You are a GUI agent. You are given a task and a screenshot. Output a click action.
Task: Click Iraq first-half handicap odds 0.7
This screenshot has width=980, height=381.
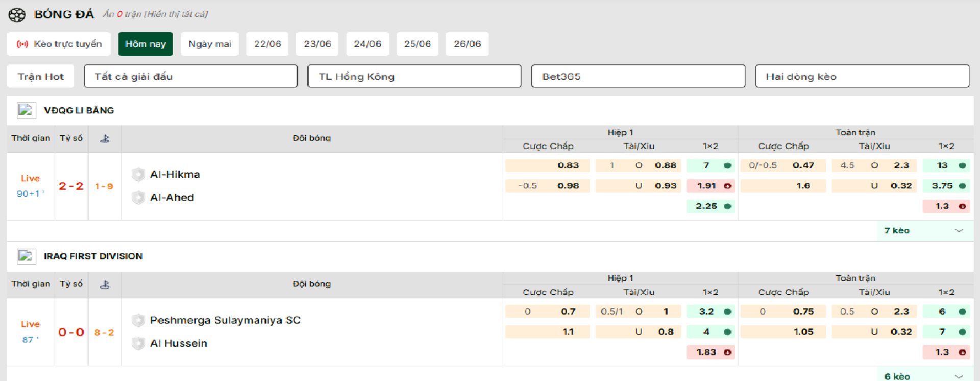pyautogui.click(x=548, y=312)
